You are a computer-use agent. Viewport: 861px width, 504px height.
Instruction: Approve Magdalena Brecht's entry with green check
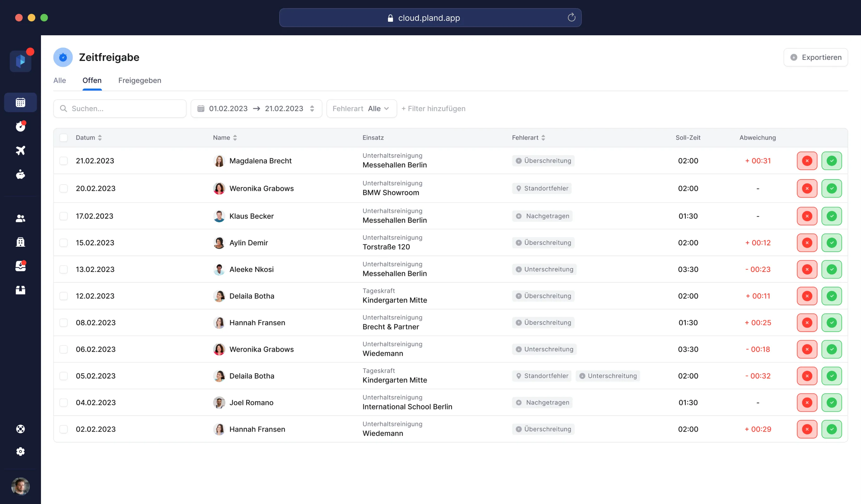pos(832,161)
